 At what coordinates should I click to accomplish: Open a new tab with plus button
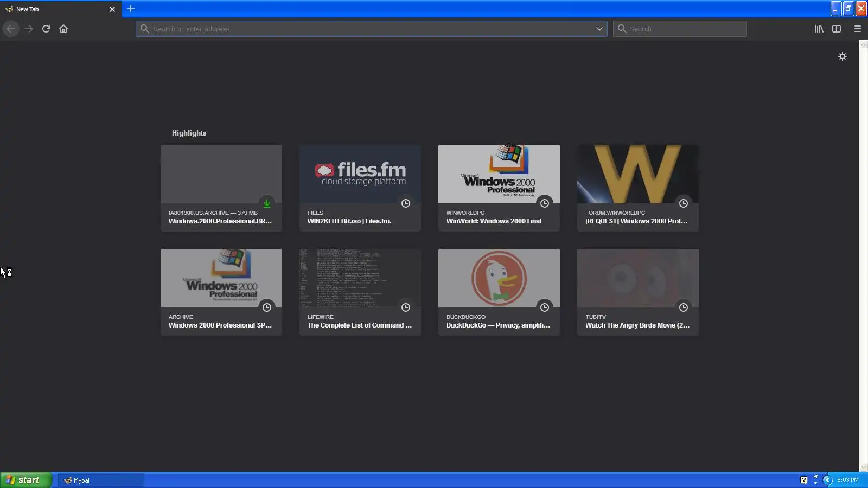click(131, 9)
